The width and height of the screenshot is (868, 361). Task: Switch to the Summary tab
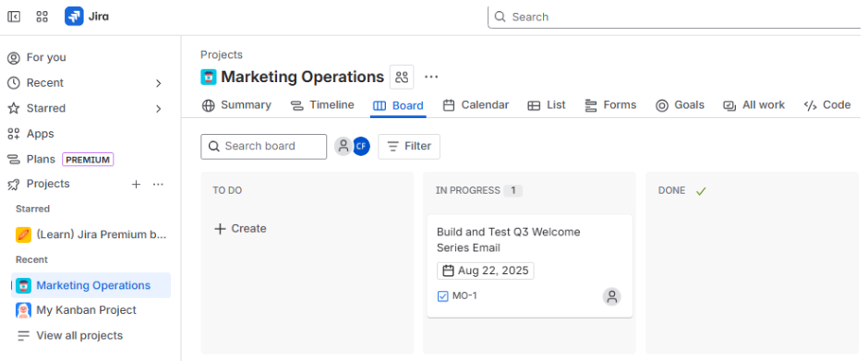coord(236,105)
